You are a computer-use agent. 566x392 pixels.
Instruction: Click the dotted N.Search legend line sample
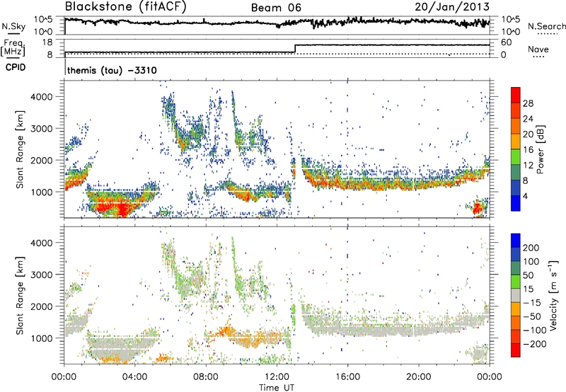(547, 34)
